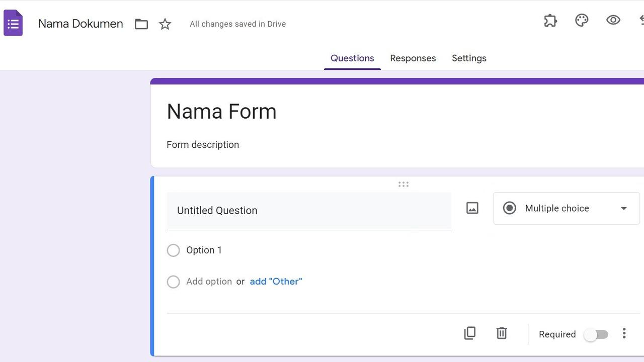Click 'All changes saved in Drive'

(x=237, y=24)
